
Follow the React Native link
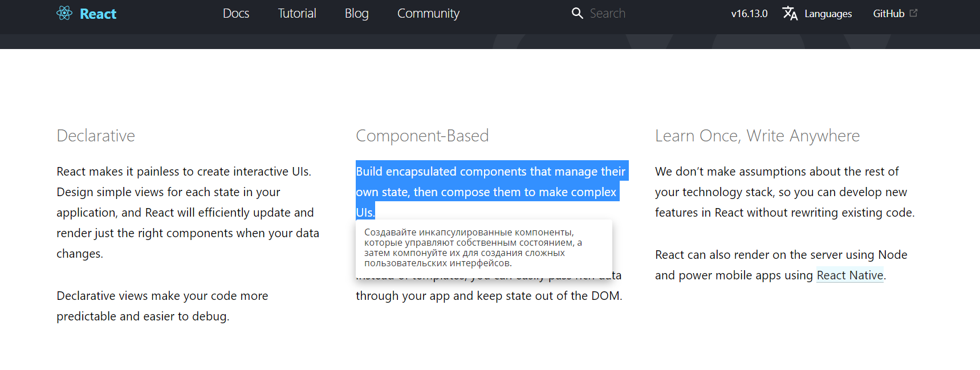pos(850,275)
